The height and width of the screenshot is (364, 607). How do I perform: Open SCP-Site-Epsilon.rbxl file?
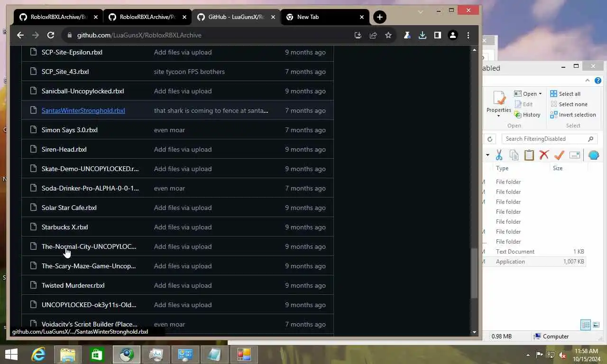point(72,52)
